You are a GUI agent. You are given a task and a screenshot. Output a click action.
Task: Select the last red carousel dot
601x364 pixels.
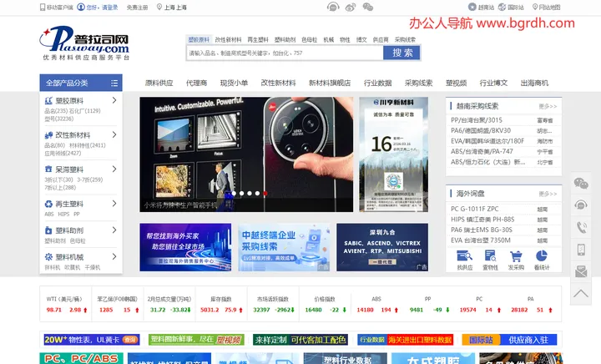[265, 194]
